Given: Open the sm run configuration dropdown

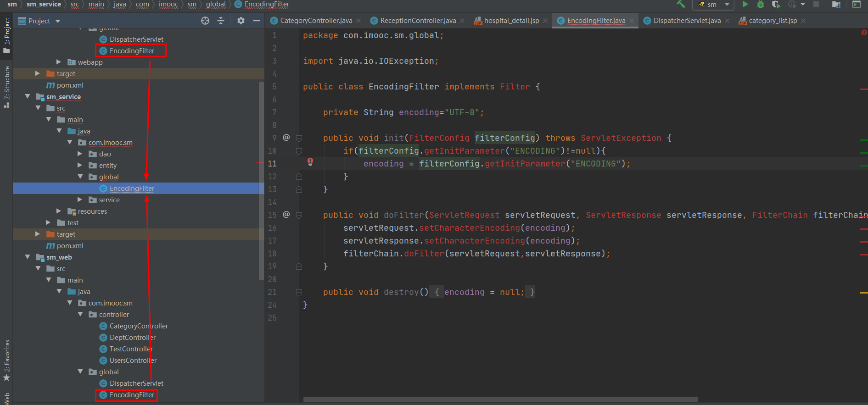Looking at the screenshot, I should tap(713, 4).
